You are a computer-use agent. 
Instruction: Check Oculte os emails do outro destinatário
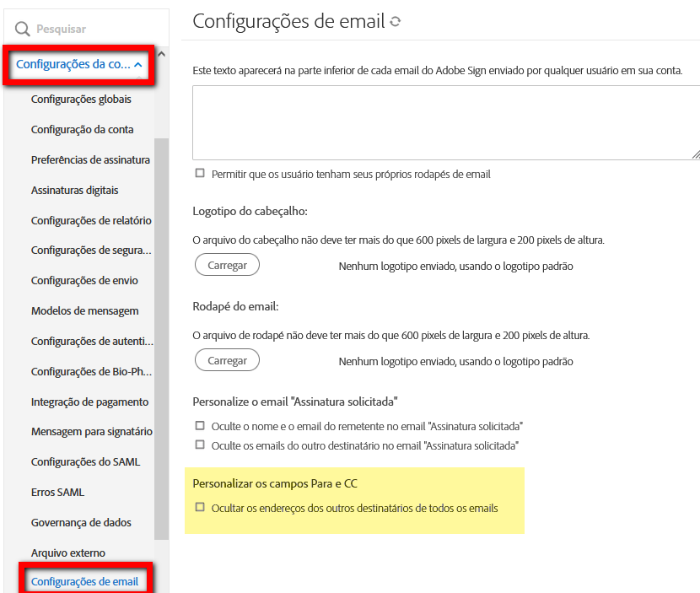click(x=200, y=444)
